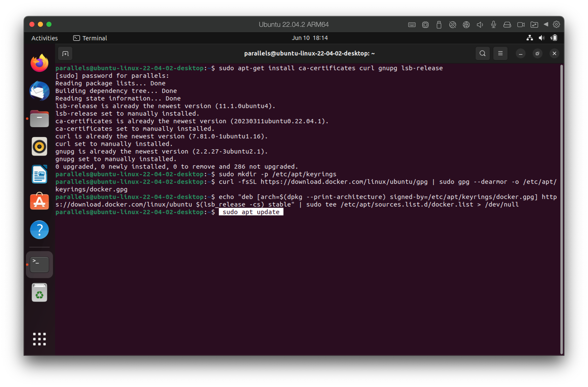588x387 pixels.
Task: Show Applications grid button
Action: [x=39, y=339]
